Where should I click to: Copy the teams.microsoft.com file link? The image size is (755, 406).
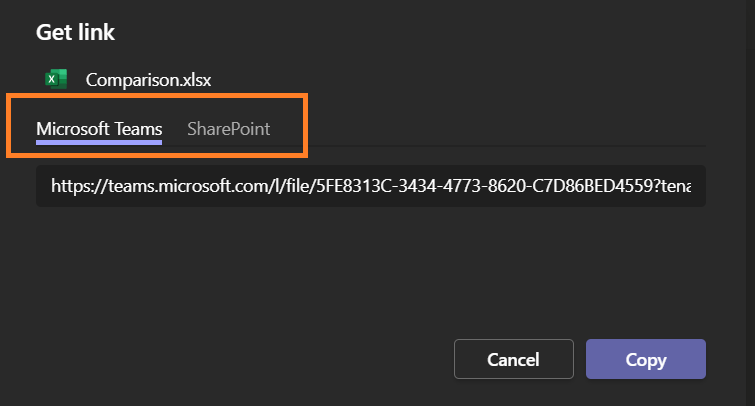(645, 359)
